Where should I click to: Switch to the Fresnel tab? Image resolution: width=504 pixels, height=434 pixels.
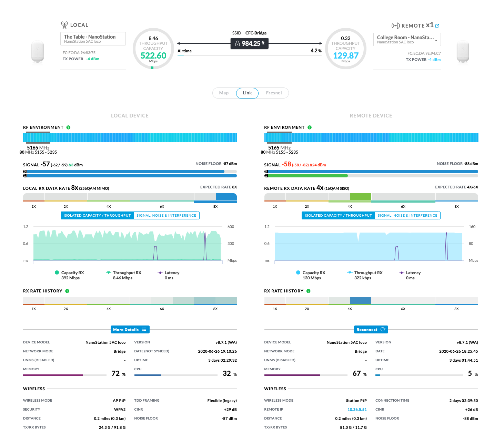click(x=274, y=93)
